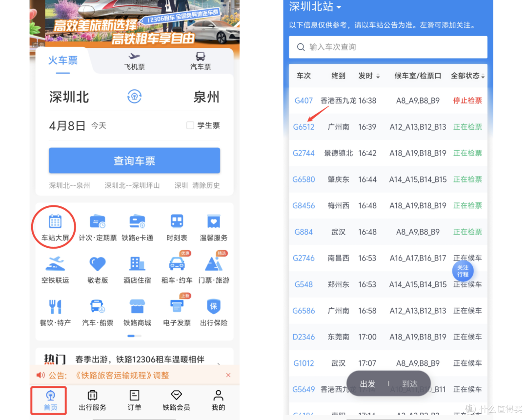Click the 输入车次查询 search field
Image resolution: width=527 pixels, height=420 pixels.
(388, 47)
